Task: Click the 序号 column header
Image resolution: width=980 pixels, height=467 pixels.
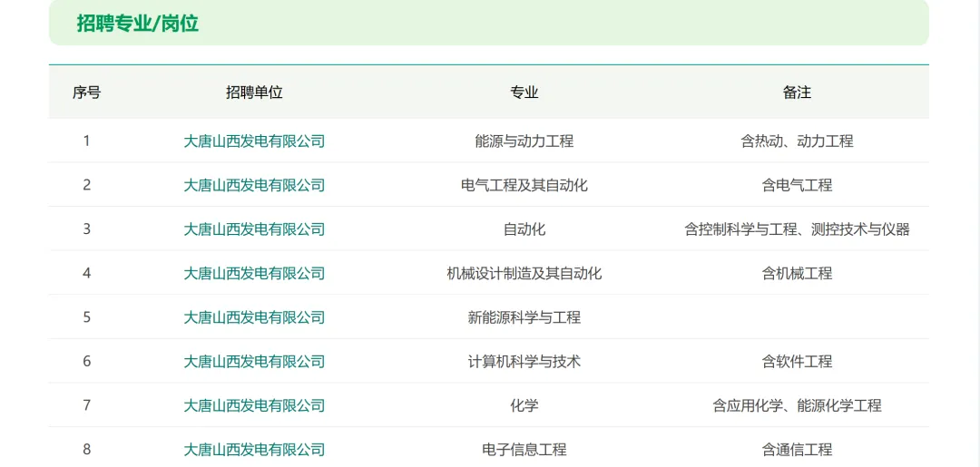Action: pyautogui.click(x=86, y=92)
